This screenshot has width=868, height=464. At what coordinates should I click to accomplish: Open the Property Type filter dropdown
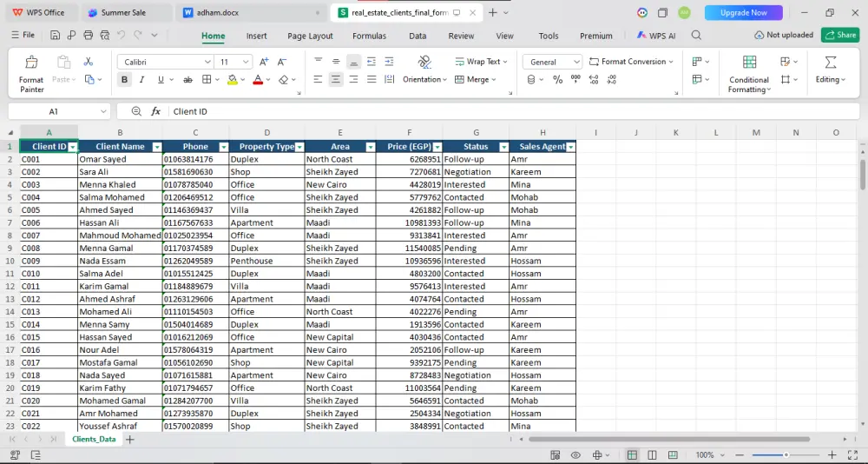tap(299, 147)
